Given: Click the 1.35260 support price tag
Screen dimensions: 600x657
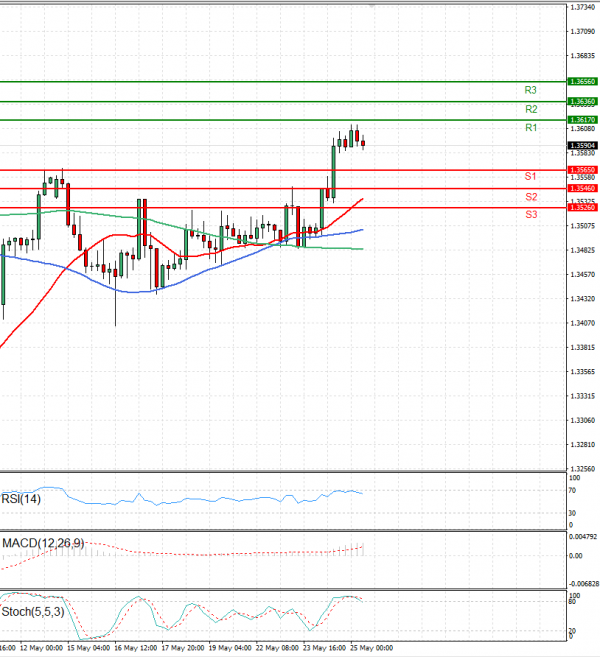Looking at the screenshot, I should (582, 207).
